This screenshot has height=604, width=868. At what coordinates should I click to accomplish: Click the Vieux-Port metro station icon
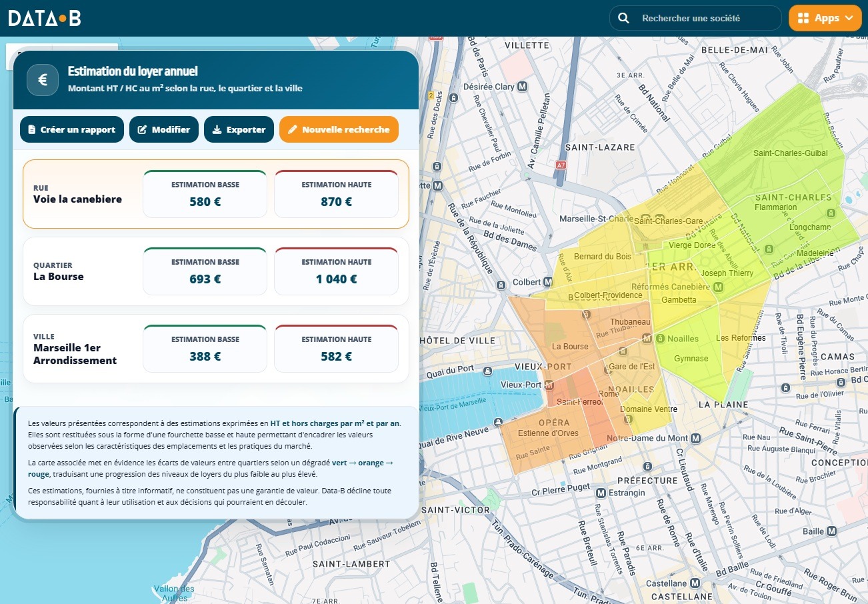(549, 385)
